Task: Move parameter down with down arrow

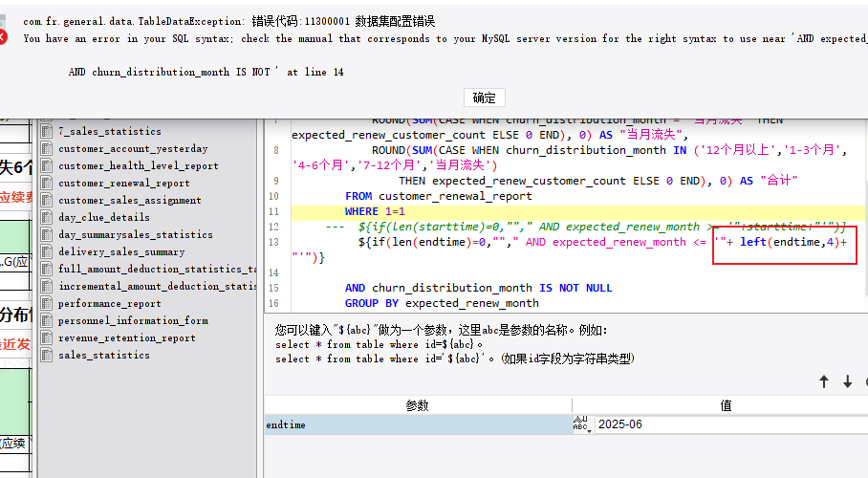Action: (x=848, y=381)
